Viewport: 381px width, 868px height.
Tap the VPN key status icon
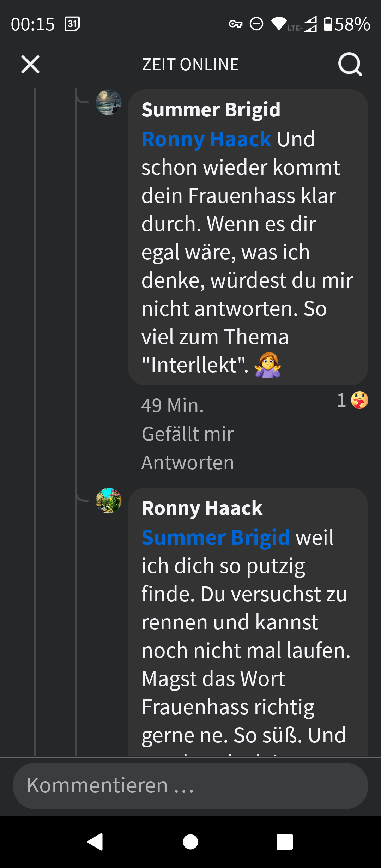coord(235,24)
